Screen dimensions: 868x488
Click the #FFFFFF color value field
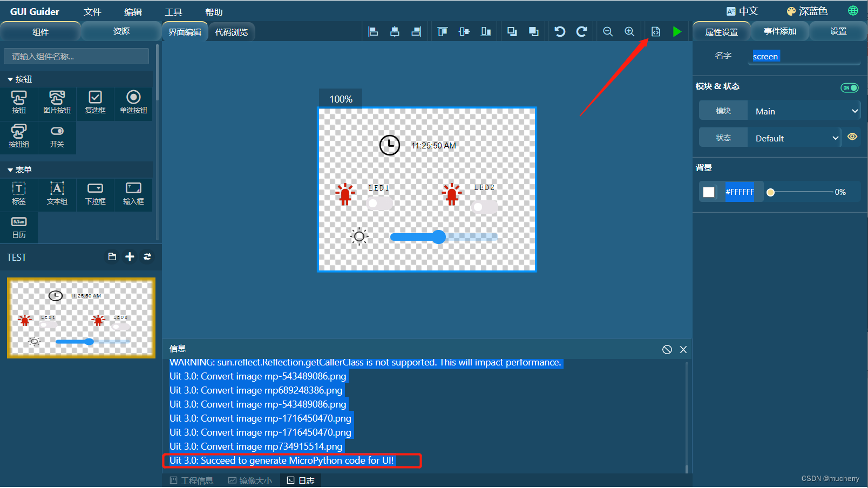[x=740, y=192]
